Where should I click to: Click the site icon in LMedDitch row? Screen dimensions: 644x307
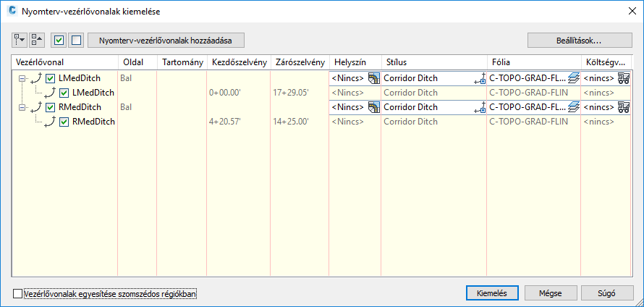pyautogui.click(x=373, y=78)
